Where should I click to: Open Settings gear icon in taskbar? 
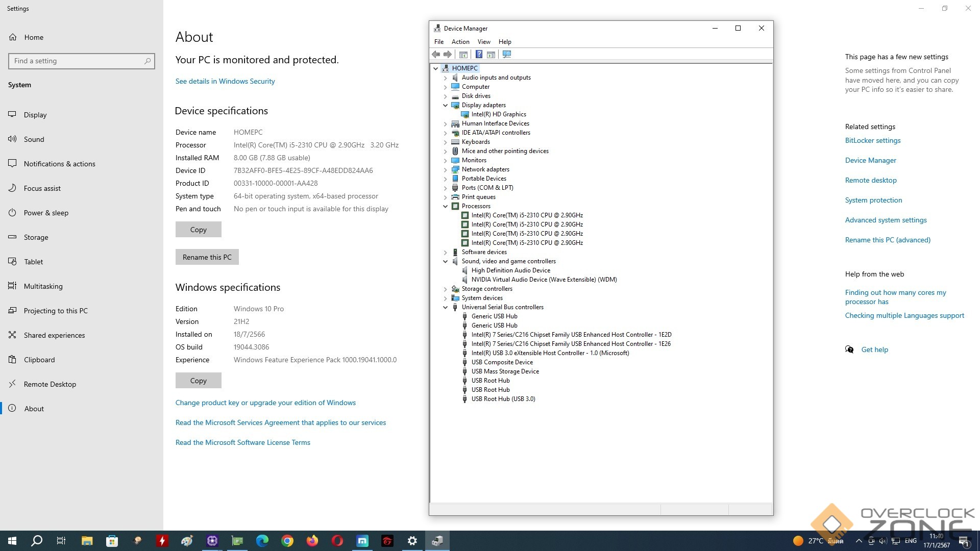click(x=412, y=541)
